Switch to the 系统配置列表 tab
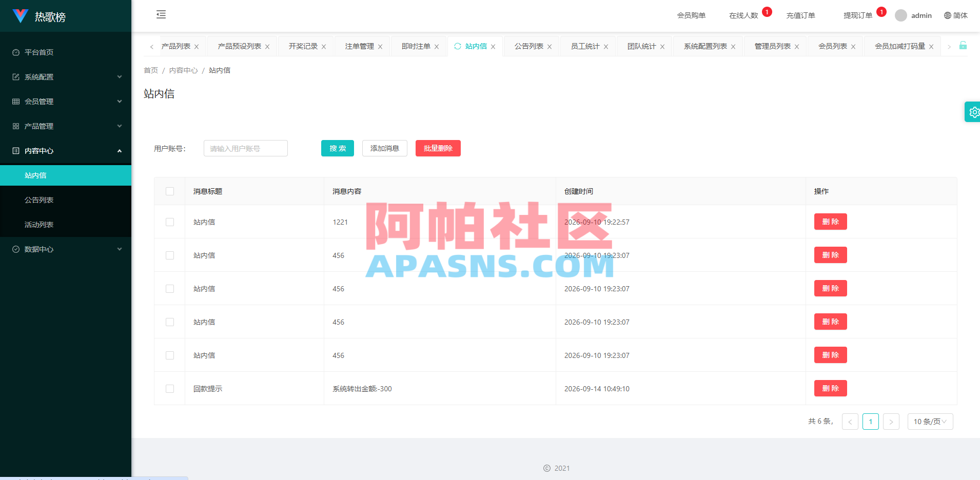Viewport: 980px width, 480px height. tap(705, 46)
